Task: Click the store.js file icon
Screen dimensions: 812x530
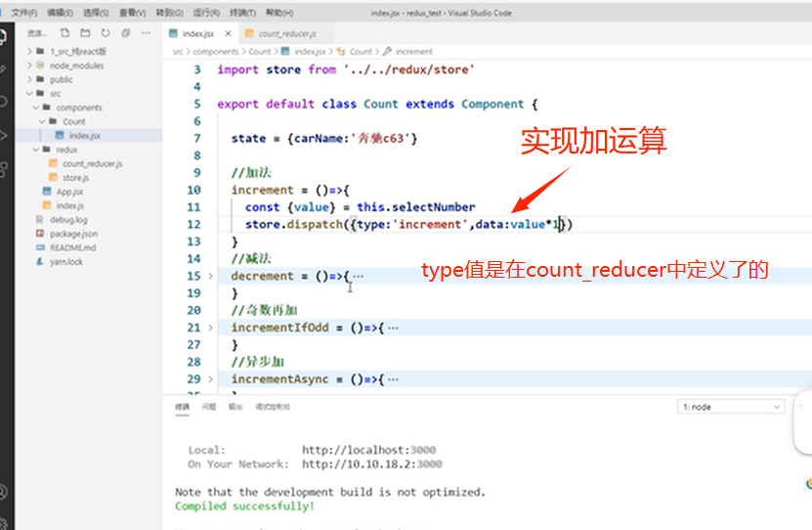Action: pyautogui.click(x=53, y=178)
